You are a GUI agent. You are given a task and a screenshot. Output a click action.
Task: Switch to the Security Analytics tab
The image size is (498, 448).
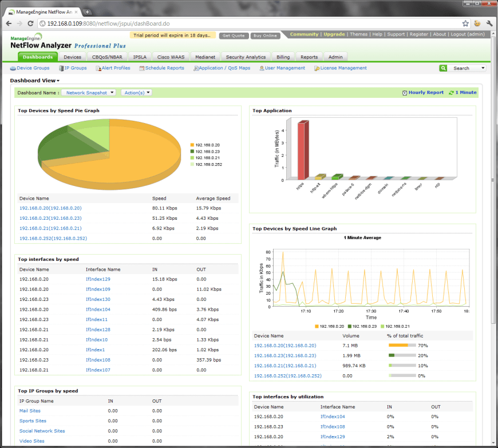tap(246, 57)
